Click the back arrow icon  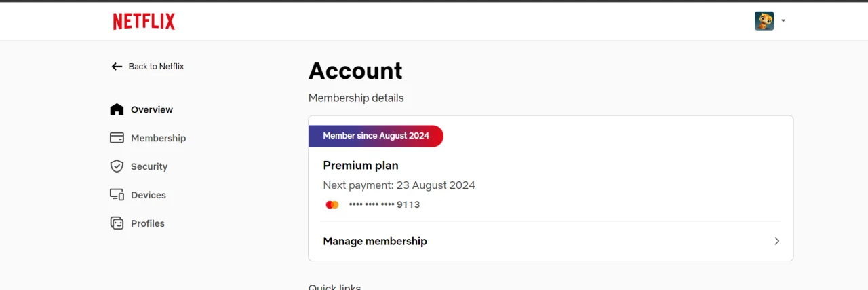pos(117,67)
